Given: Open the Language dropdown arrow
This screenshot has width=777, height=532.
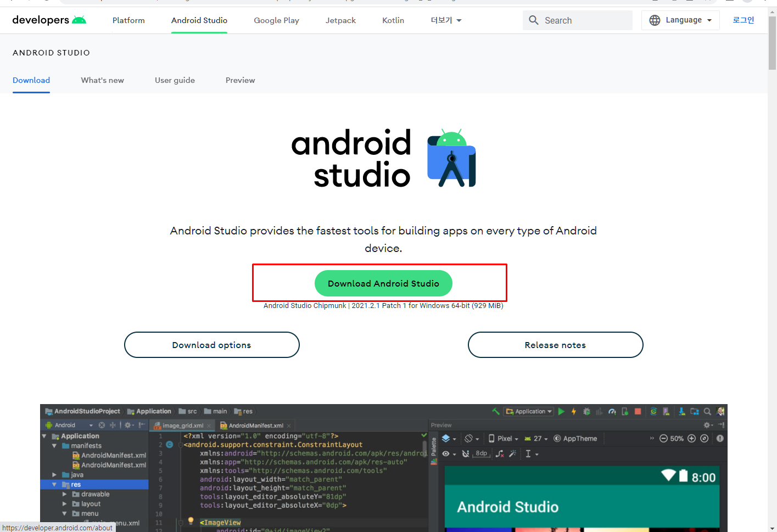Looking at the screenshot, I should pyautogui.click(x=709, y=20).
